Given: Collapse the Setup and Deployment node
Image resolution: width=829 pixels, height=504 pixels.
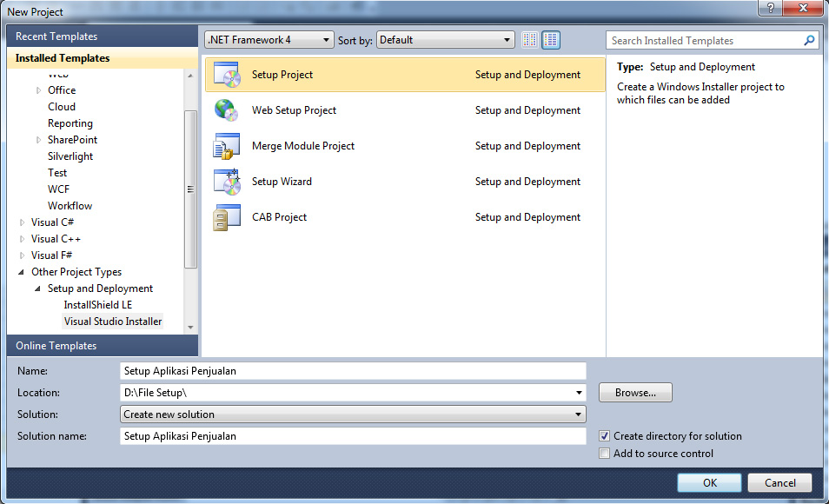Looking at the screenshot, I should click(x=37, y=288).
